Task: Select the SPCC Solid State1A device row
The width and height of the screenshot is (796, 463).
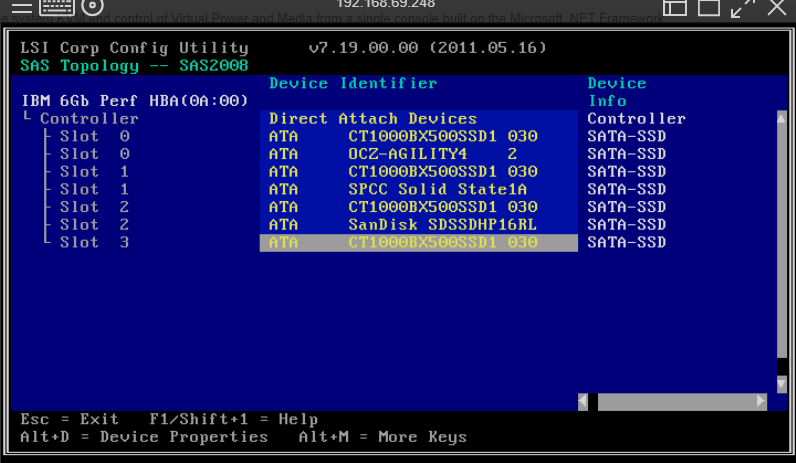Action: click(x=418, y=189)
